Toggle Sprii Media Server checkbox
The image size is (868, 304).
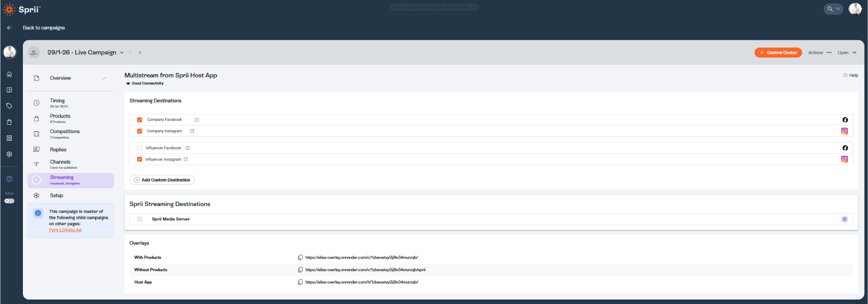pyautogui.click(x=139, y=219)
